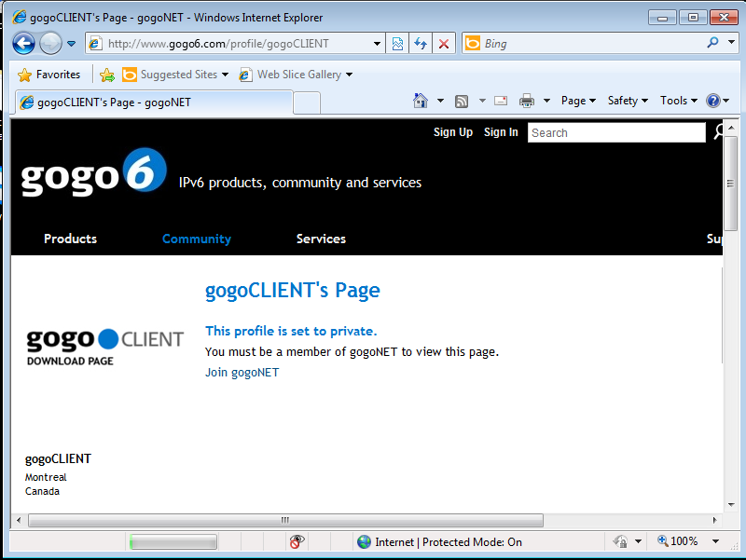Open the Services navigation item

321,239
